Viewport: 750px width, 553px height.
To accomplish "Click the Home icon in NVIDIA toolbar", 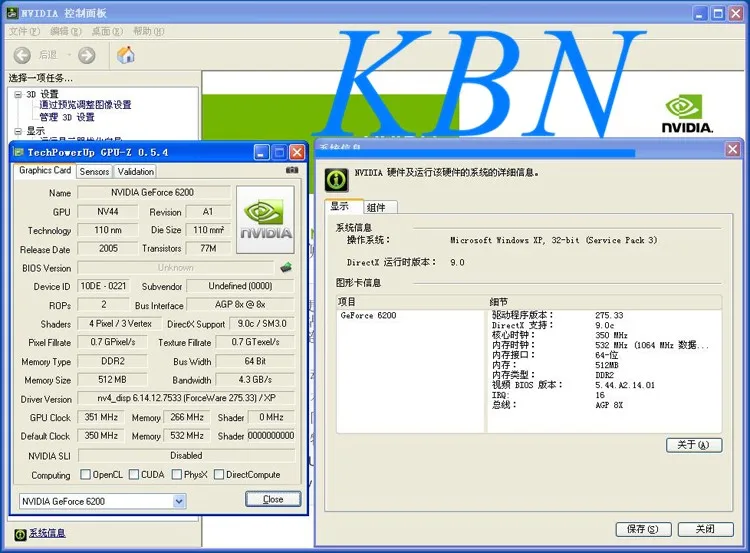I will pyautogui.click(x=126, y=55).
